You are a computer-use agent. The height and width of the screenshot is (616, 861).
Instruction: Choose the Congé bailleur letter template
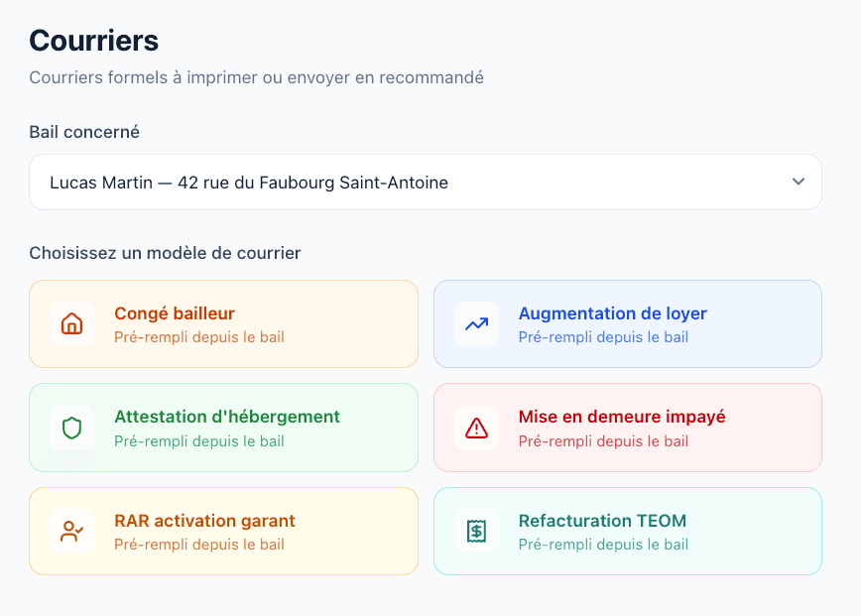(223, 324)
